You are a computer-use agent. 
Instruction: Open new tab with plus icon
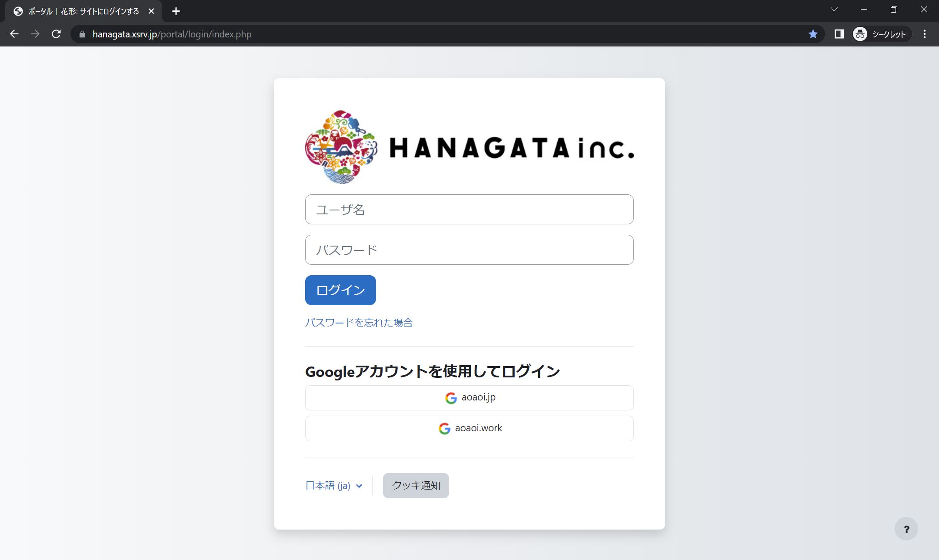pyautogui.click(x=176, y=11)
